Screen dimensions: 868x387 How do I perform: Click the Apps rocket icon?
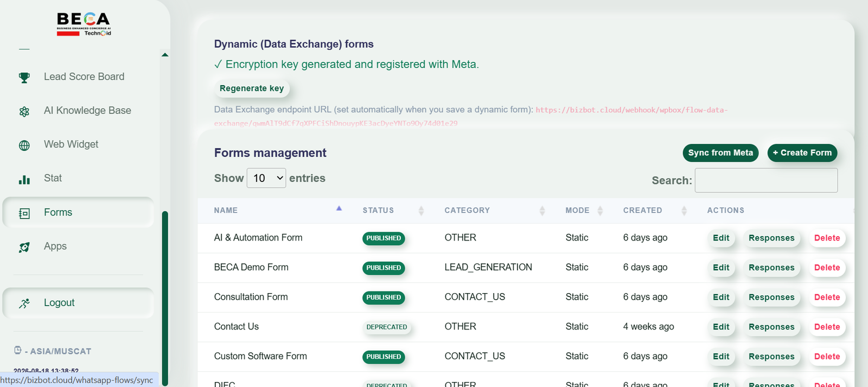[24, 247]
